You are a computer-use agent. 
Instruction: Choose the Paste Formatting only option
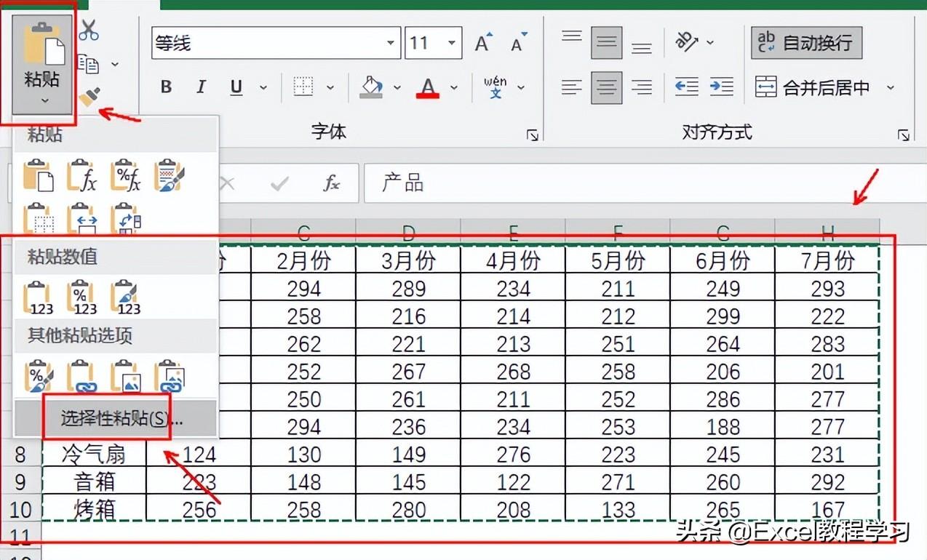click(39, 376)
